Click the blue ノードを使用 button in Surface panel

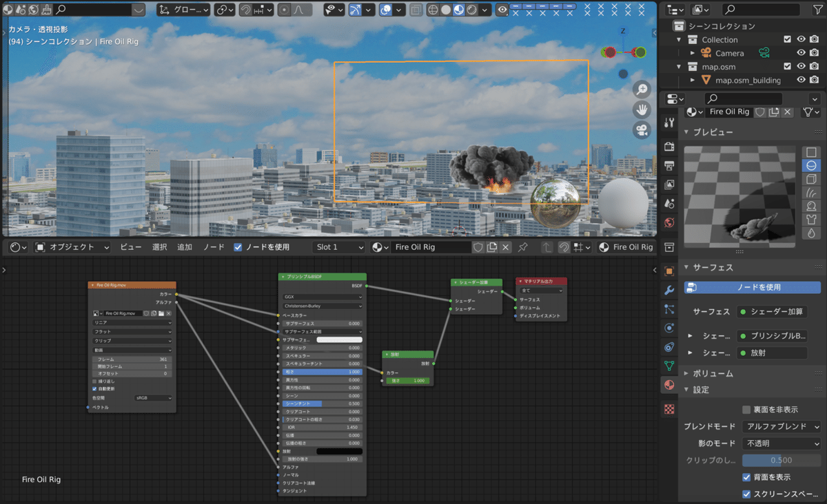pyautogui.click(x=752, y=287)
